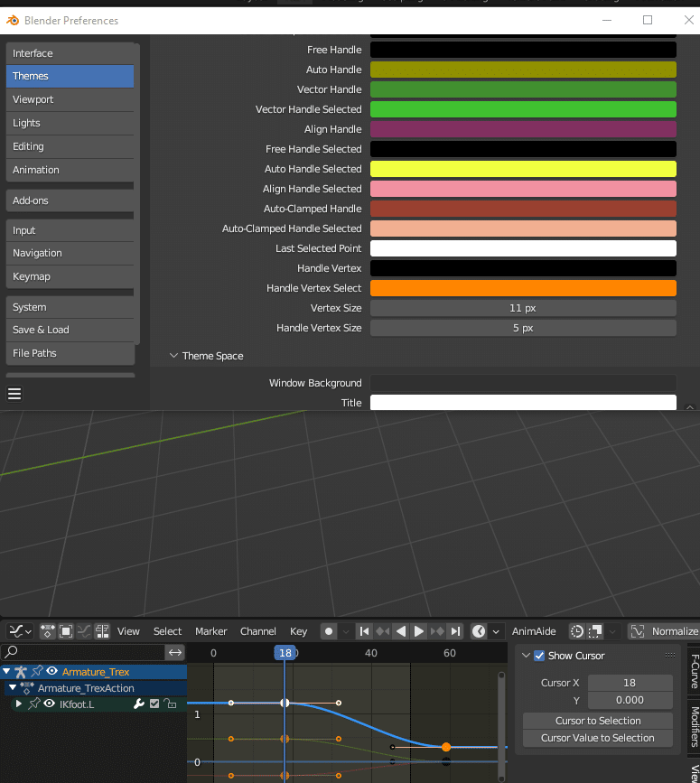Toggle the IKfoot.L channel checkbox

pyautogui.click(x=154, y=704)
